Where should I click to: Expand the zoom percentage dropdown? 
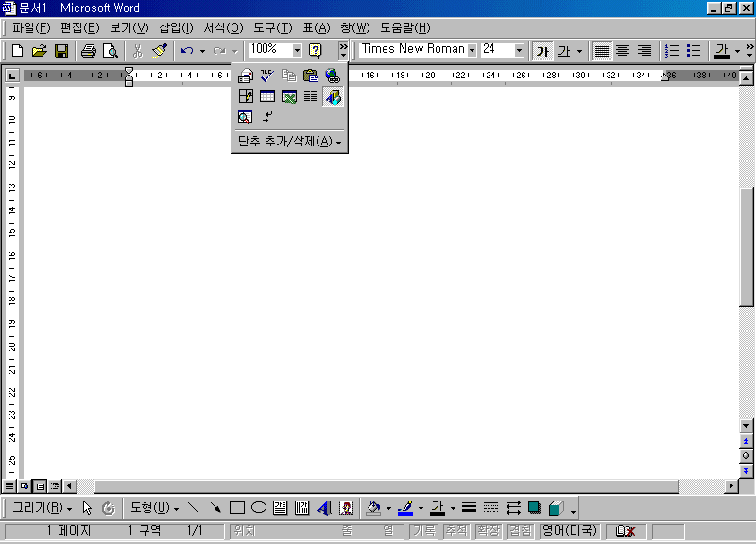(297, 50)
